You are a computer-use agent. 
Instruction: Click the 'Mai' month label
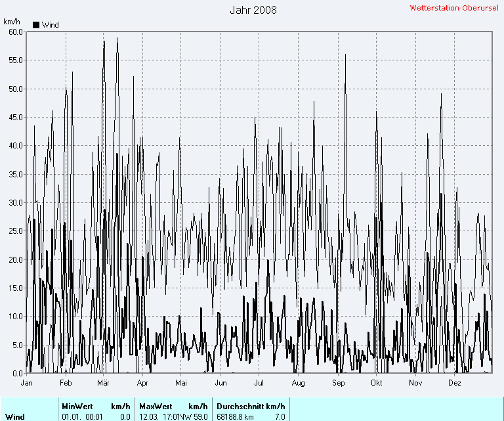tap(181, 383)
